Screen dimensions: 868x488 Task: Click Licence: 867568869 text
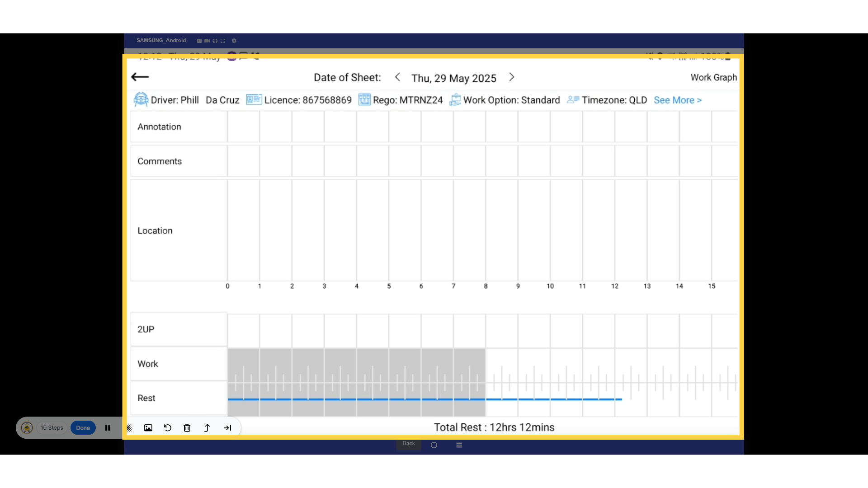(308, 100)
